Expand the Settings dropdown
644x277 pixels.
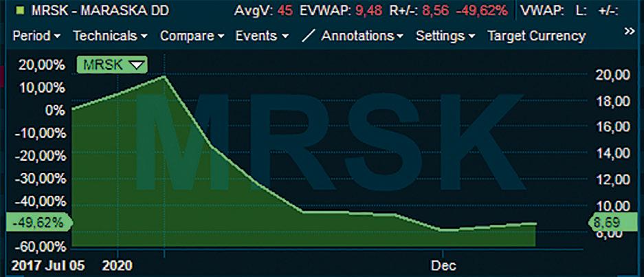[445, 36]
